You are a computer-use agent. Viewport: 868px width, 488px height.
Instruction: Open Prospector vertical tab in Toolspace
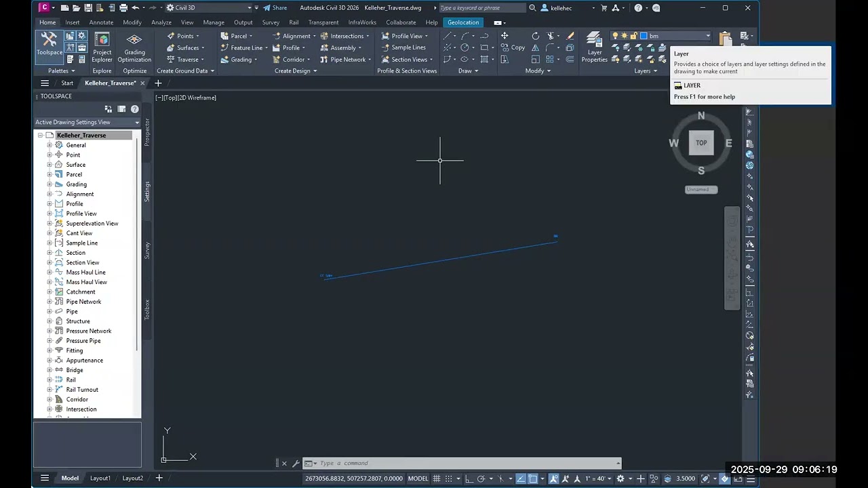[147, 132]
